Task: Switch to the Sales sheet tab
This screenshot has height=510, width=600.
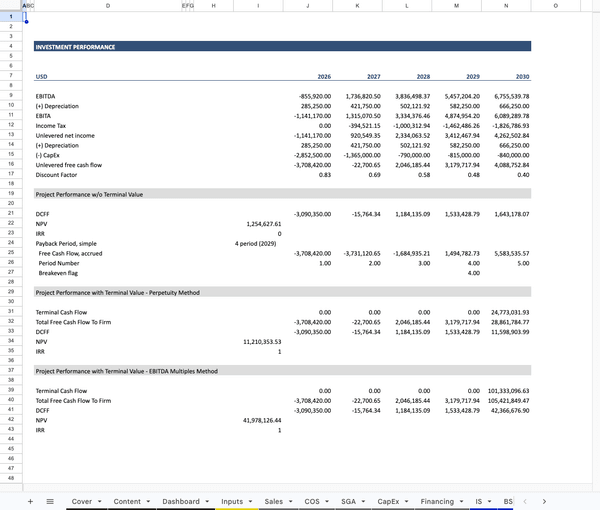Action: pos(273,500)
